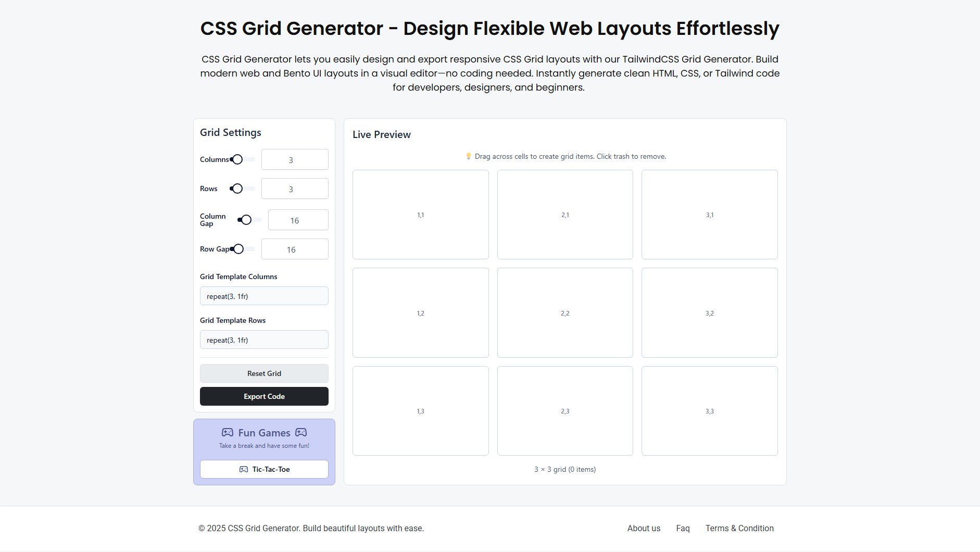Open the About us link
Image resolution: width=980 pixels, height=552 pixels.
(644, 528)
